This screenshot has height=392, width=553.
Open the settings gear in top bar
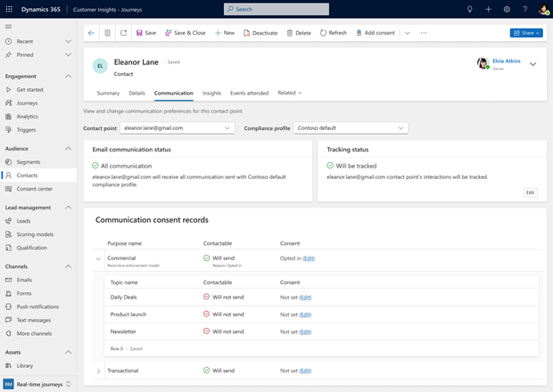coord(507,9)
